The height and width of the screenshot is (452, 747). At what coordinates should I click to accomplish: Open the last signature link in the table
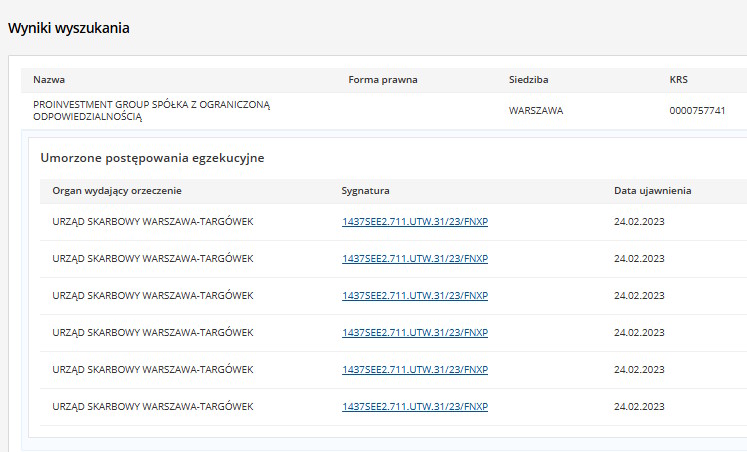click(x=414, y=407)
